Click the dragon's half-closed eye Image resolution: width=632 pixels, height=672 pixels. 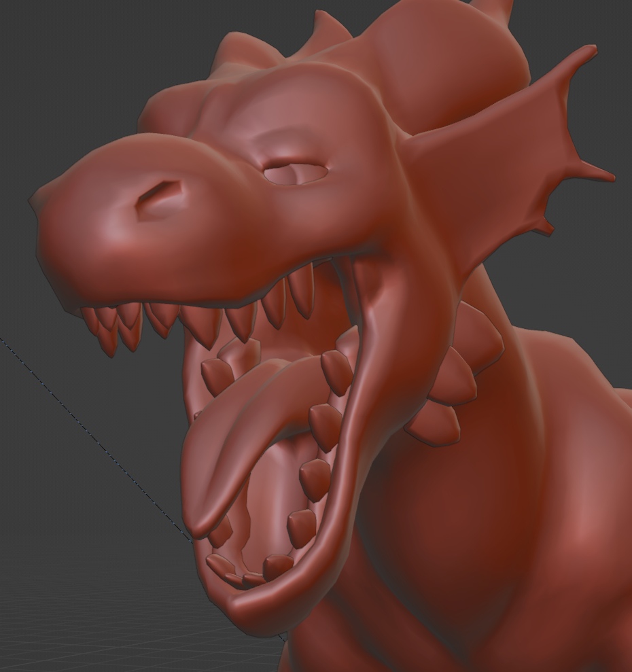[296, 172]
